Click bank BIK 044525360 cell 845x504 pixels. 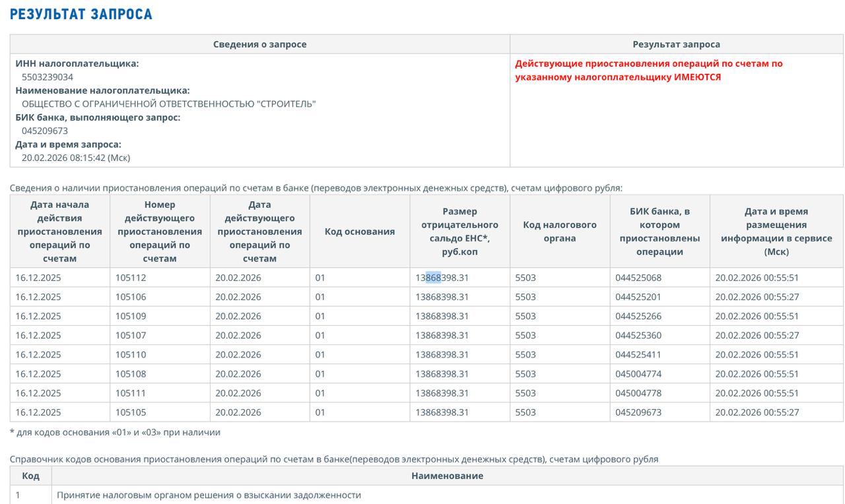(638, 335)
